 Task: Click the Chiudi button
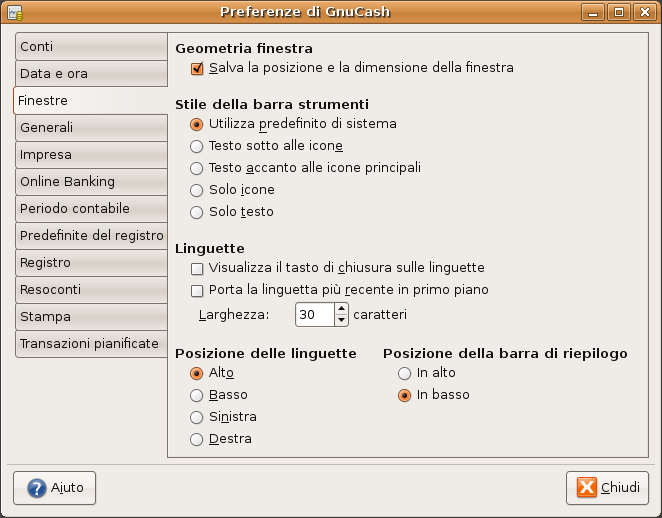pos(607,488)
